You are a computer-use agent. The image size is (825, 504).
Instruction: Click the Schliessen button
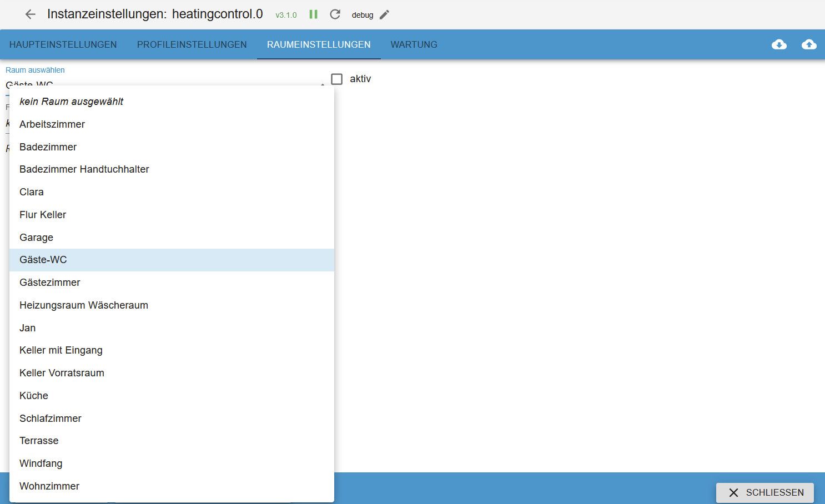coord(765,492)
